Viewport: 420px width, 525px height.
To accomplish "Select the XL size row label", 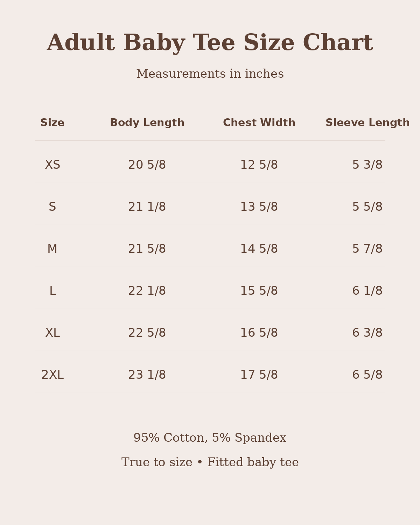I will click(52, 333).
